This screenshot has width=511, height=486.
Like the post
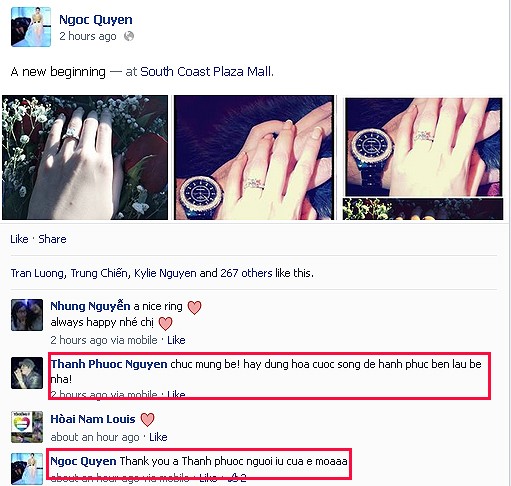click(19, 239)
